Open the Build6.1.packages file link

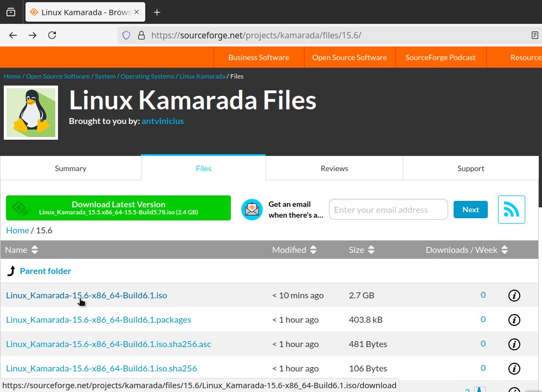click(x=99, y=320)
